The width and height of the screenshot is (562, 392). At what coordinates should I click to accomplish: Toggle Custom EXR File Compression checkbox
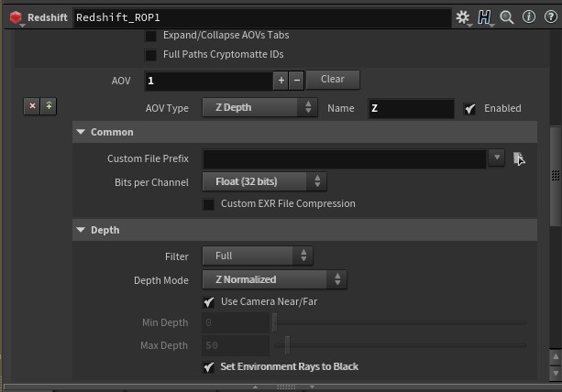(x=209, y=203)
